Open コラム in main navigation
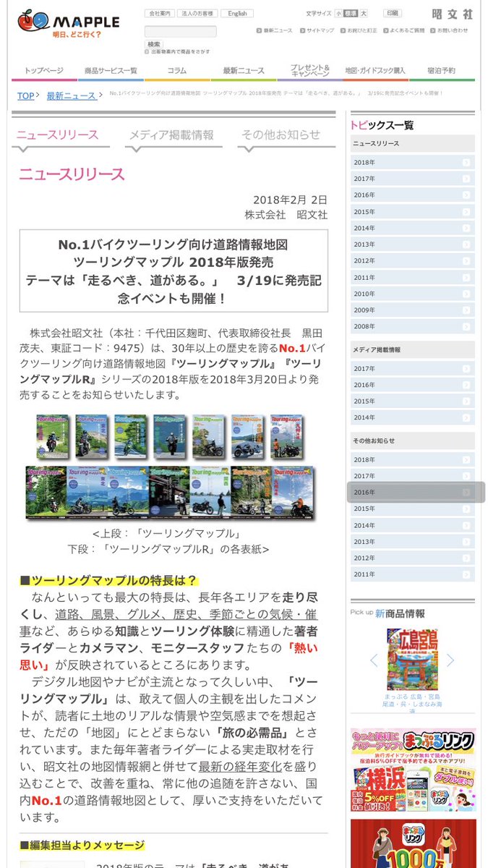The height and width of the screenshot is (868, 488). tap(177, 71)
